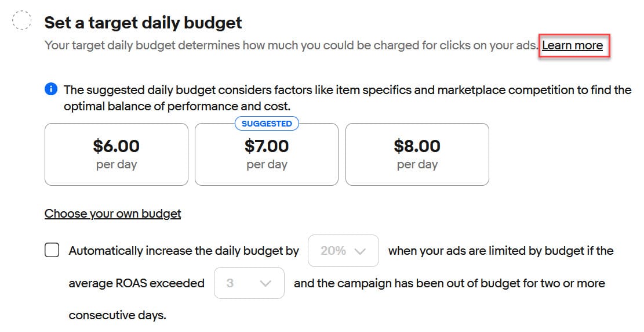Click the per day label under $8.00
Image resolution: width=644 pixels, height=332 pixels.
tap(417, 164)
